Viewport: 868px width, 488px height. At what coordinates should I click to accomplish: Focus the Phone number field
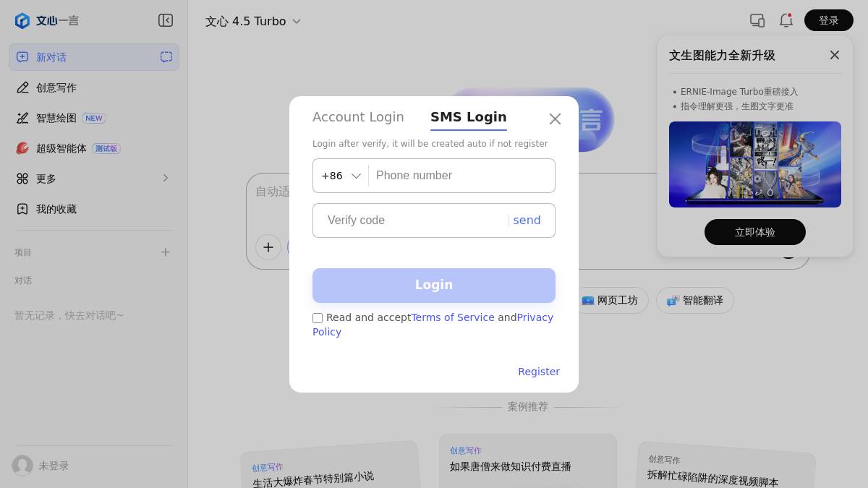461,176
